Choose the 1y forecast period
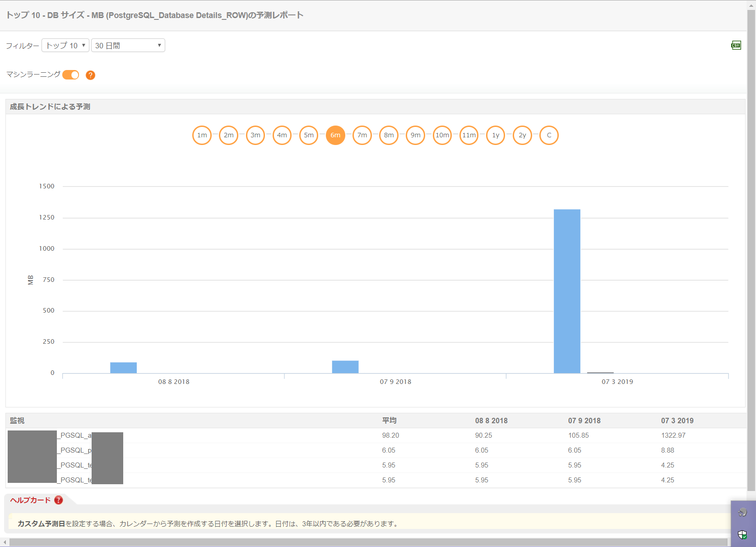Viewport: 756px width, 547px height. [x=496, y=135]
